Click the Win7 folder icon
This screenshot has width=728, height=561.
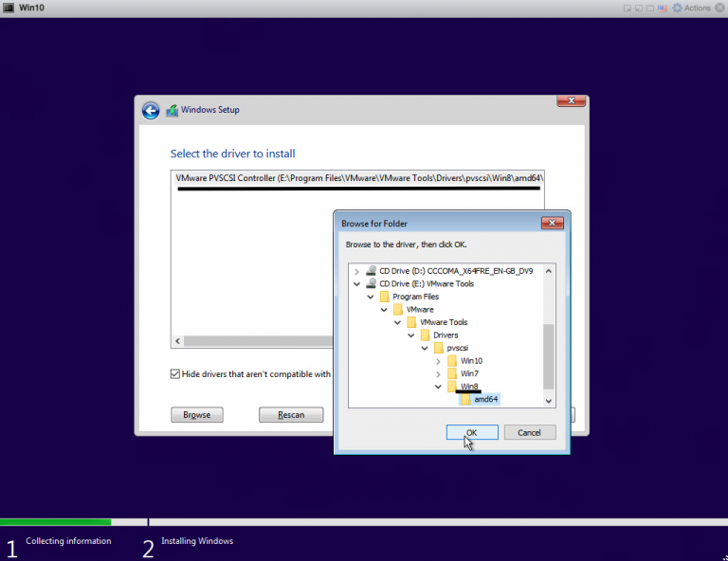point(452,373)
